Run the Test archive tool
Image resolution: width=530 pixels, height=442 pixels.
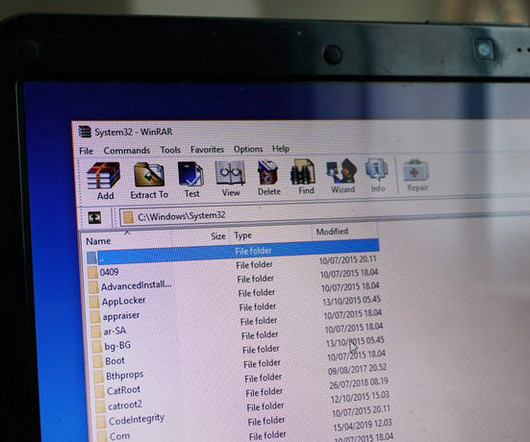(191, 179)
